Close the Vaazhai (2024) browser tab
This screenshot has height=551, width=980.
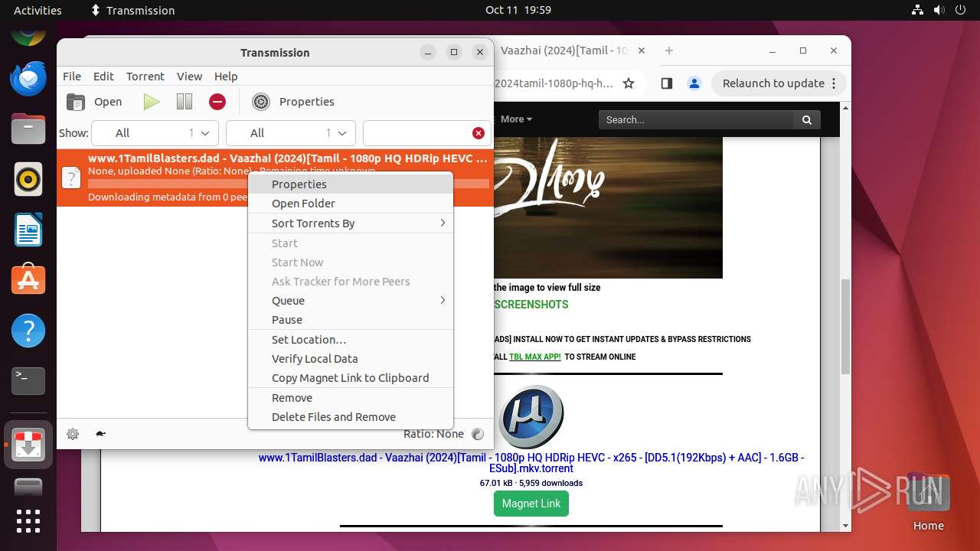click(x=642, y=51)
